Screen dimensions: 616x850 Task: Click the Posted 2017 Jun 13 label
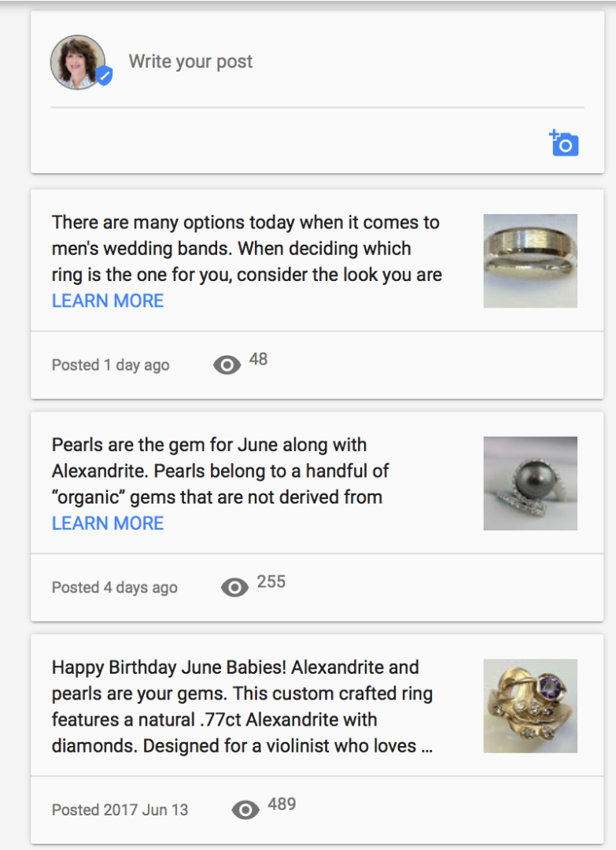pyautogui.click(x=120, y=810)
